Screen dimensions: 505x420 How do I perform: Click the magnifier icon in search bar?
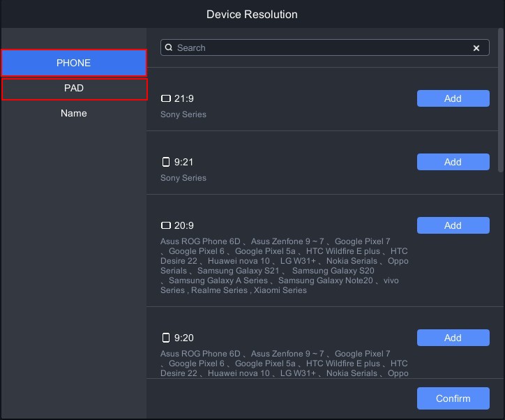[x=169, y=48]
